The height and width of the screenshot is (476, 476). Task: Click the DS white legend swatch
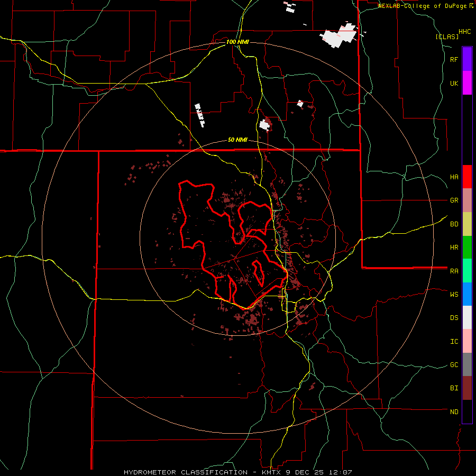pos(467,317)
